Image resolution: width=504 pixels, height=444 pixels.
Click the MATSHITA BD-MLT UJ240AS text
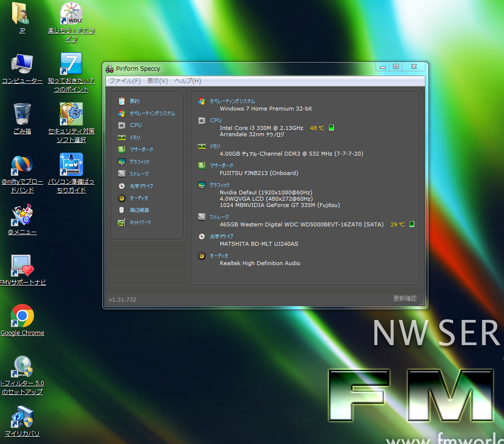[259, 244]
